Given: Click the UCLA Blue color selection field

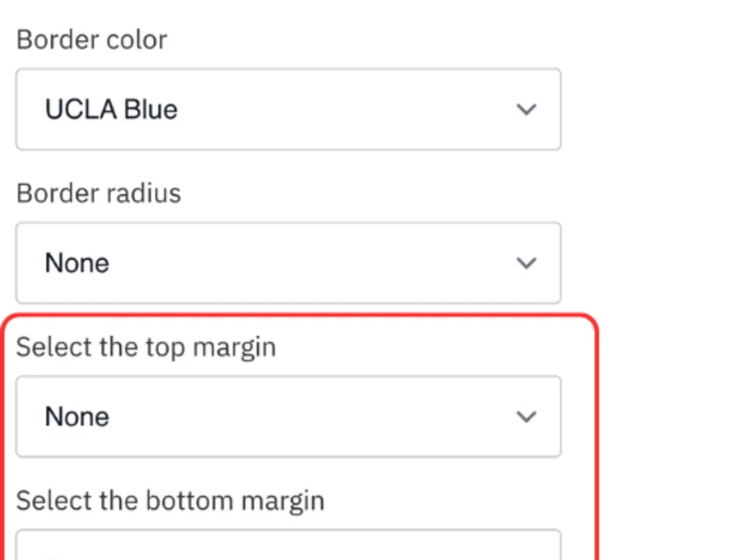Looking at the screenshot, I should [x=288, y=110].
